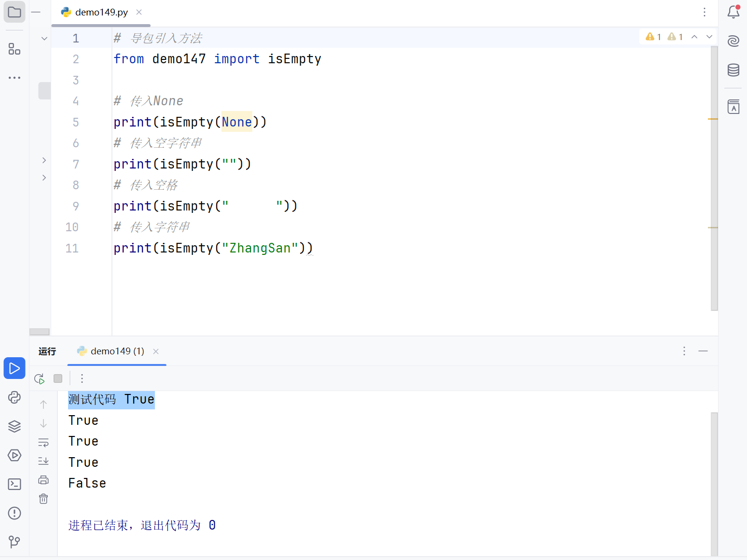Close the demo149.py editor tab
747x560 pixels.
pyautogui.click(x=139, y=12)
